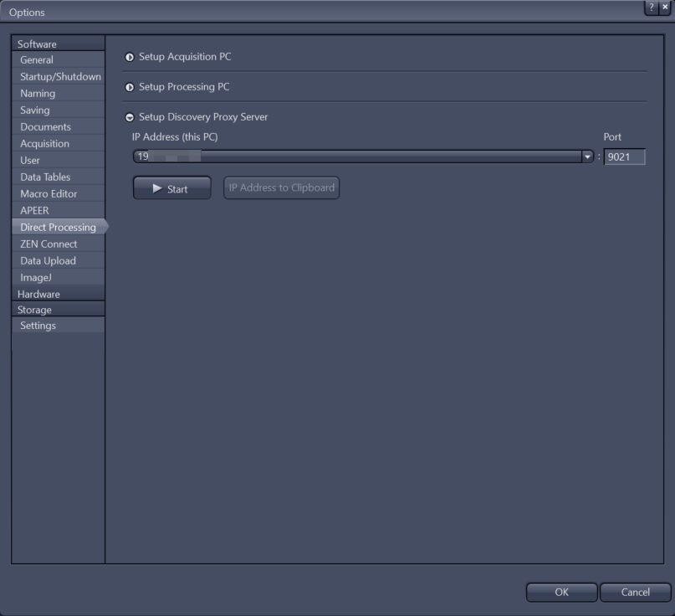
Task: Collapse the Setup Discovery Proxy Server section
Action: (x=130, y=116)
